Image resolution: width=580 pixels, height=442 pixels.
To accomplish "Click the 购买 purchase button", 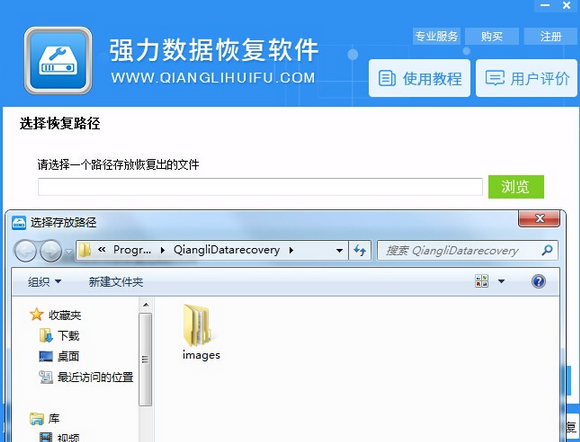I will 492,36.
